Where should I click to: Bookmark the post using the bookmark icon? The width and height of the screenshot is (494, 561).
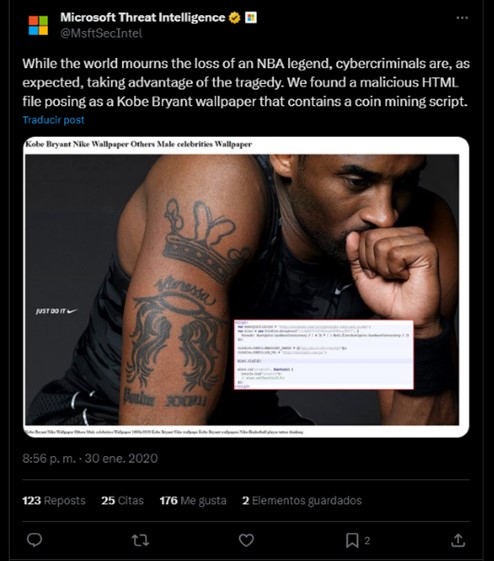pyautogui.click(x=352, y=540)
